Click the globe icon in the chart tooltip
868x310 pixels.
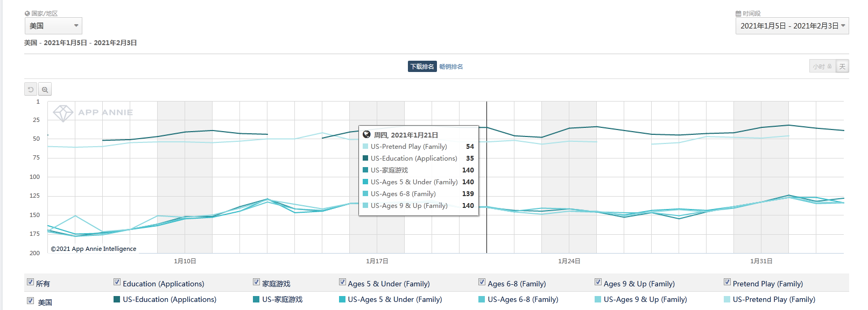point(366,135)
